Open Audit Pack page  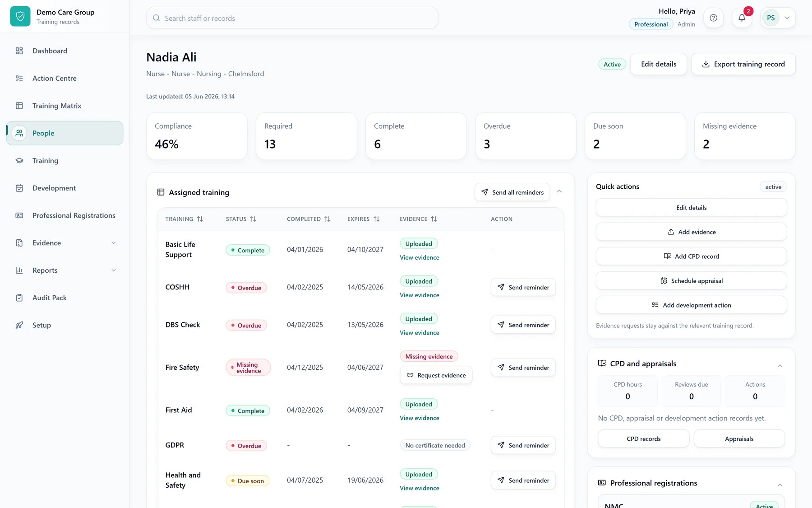coord(65,298)
